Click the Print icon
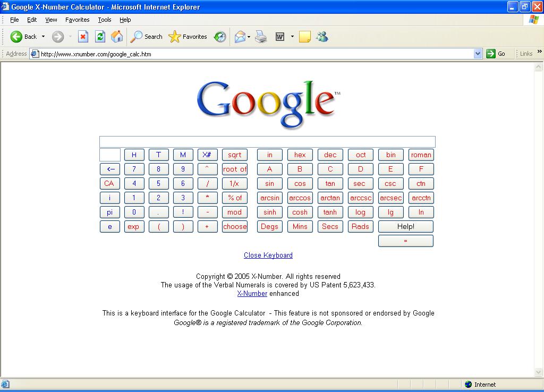The image size is (544, 392). pos(261,37)
